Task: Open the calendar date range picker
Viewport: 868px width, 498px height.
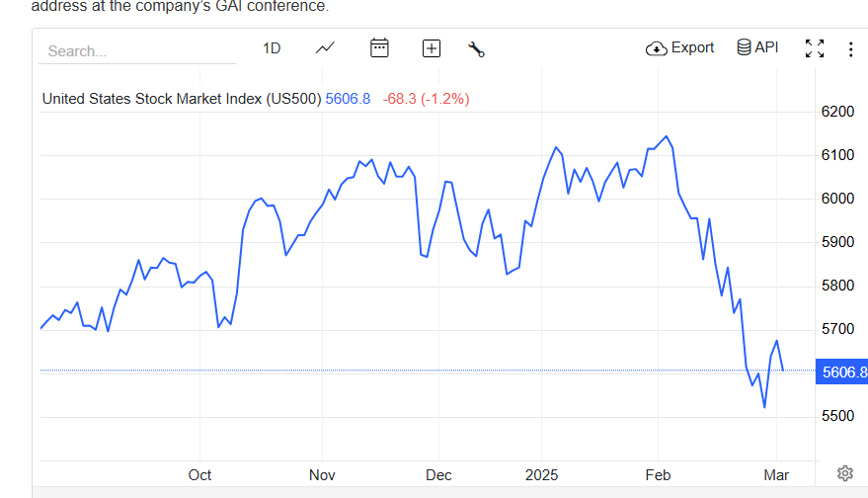Action: coord(379,48)
